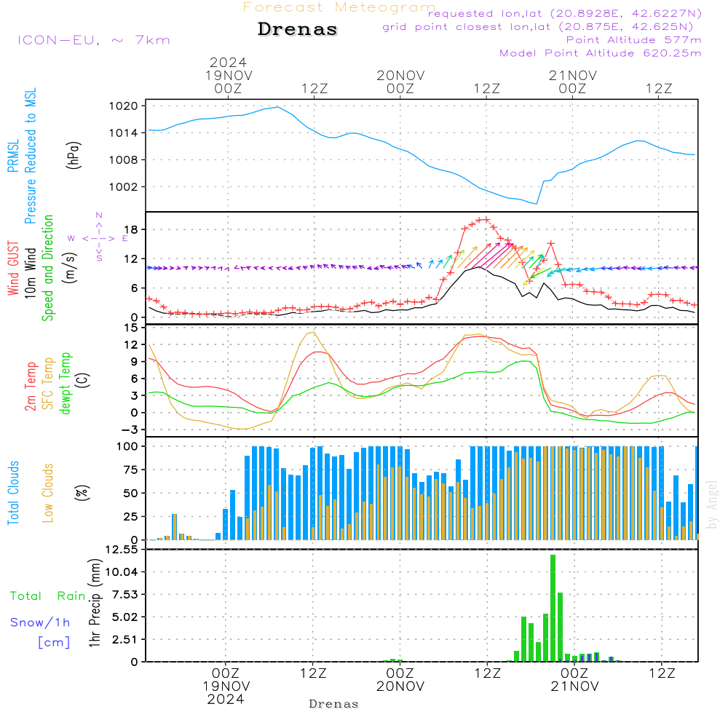
Task: Select the 'ICON-EU, ~ 7km' model label
Action: click(x=93, y=40)
